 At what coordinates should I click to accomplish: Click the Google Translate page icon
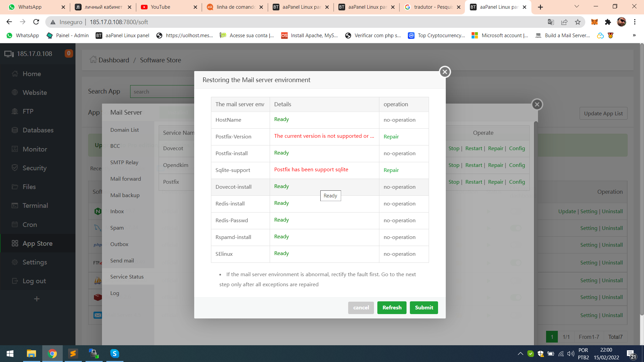pos(551,22)
